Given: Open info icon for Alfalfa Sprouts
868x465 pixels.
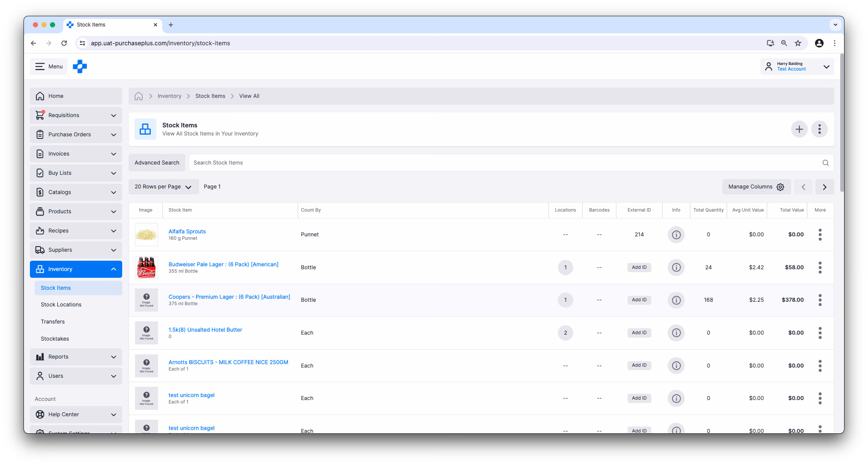Looking at the screenshot, I should [676, 235].
